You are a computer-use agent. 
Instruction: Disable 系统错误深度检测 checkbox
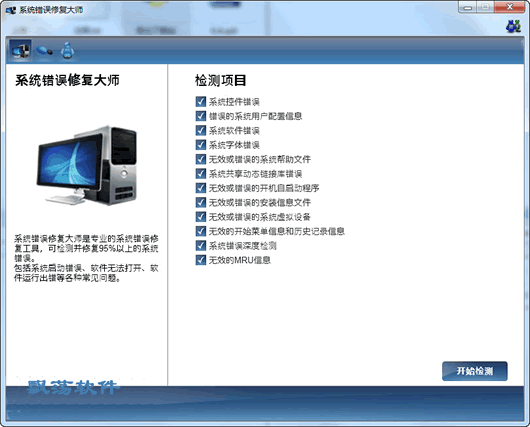click(x=201, y=245)
